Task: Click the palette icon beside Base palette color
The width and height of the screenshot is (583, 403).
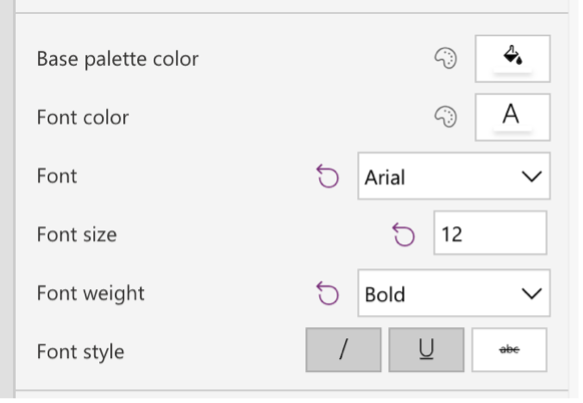Action: tap(446, 58)
